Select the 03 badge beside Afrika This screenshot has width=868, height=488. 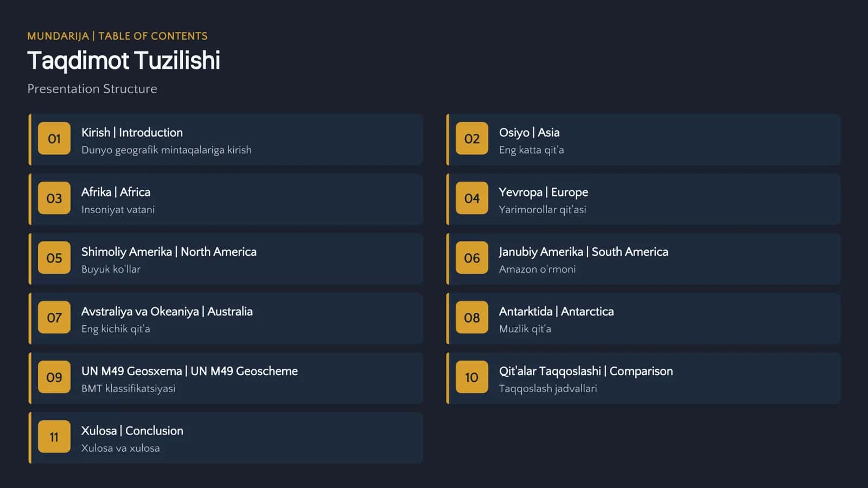pos(54,198)
